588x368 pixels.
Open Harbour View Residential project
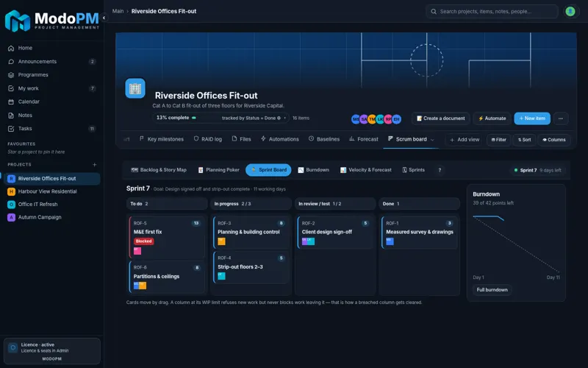coord(51,191)
